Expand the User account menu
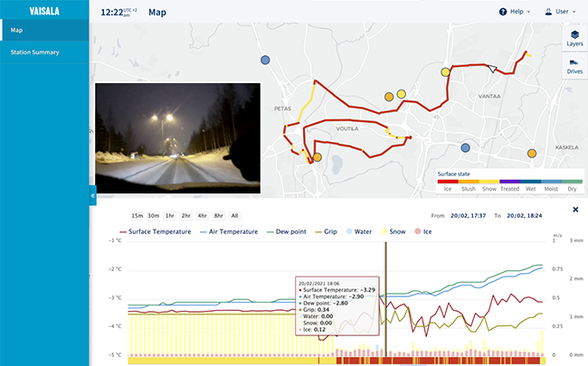The width and height of the screenshot is (588, 366). [563, 13]
